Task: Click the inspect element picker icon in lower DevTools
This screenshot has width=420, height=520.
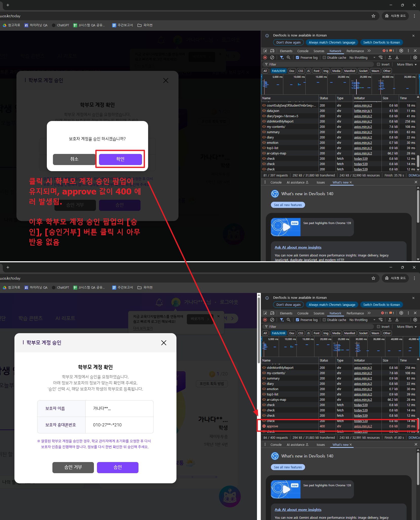Action: (x=265, y=313)
